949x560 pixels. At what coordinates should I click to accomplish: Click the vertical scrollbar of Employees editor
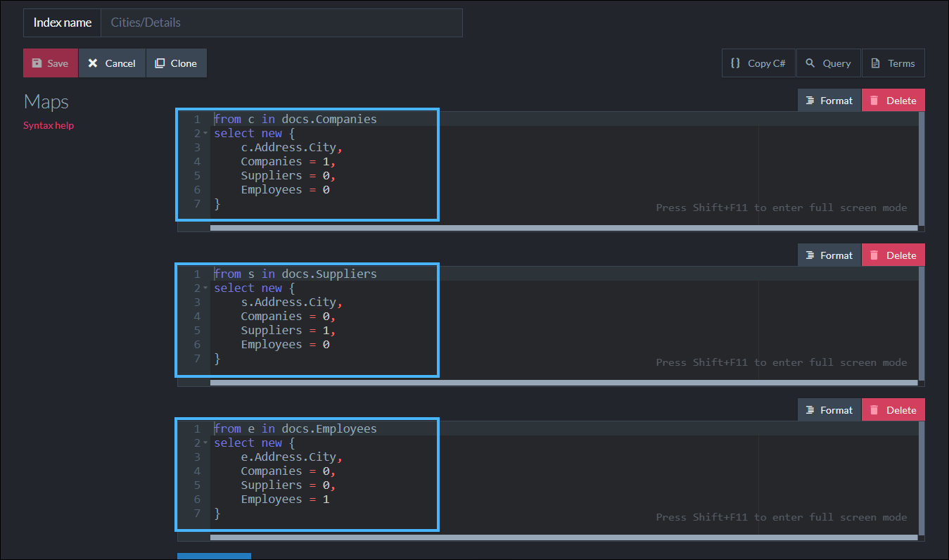pyautogui.click(x=922, y=478)
